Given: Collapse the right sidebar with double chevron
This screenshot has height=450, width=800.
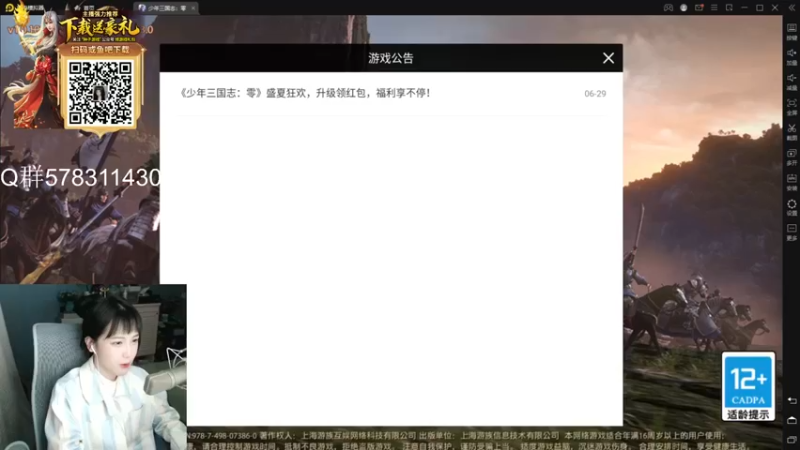Looking at the screenshot, I should 792,8.
